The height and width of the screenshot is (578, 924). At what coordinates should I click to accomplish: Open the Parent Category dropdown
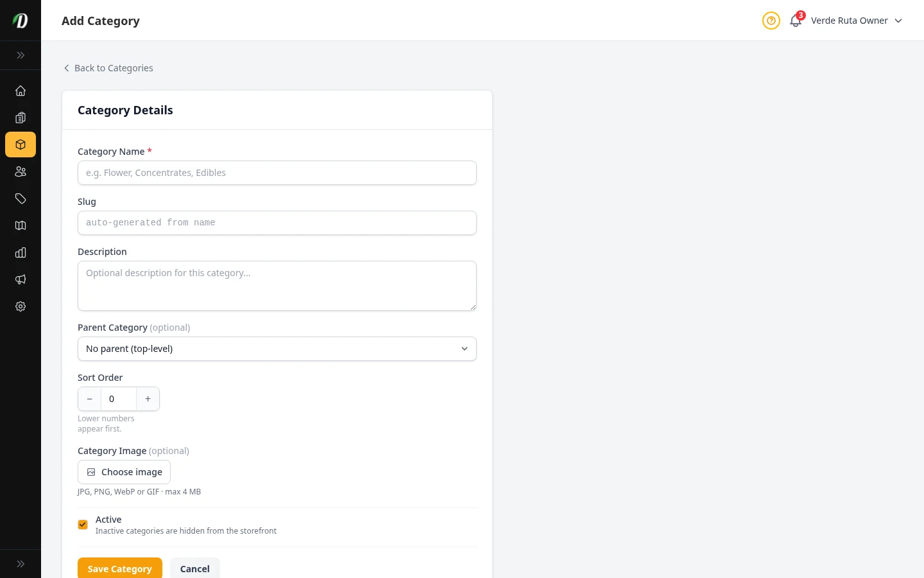[x=277, y=349]
